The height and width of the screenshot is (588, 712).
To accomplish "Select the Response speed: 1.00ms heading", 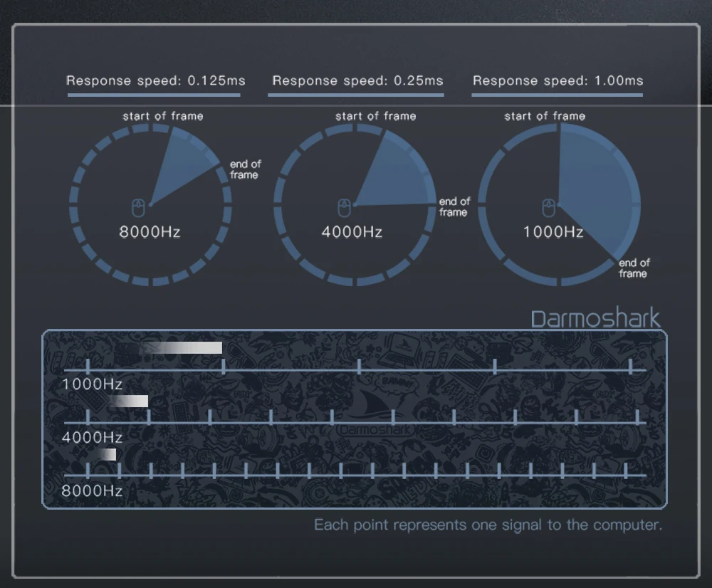I will coord(557,81).
